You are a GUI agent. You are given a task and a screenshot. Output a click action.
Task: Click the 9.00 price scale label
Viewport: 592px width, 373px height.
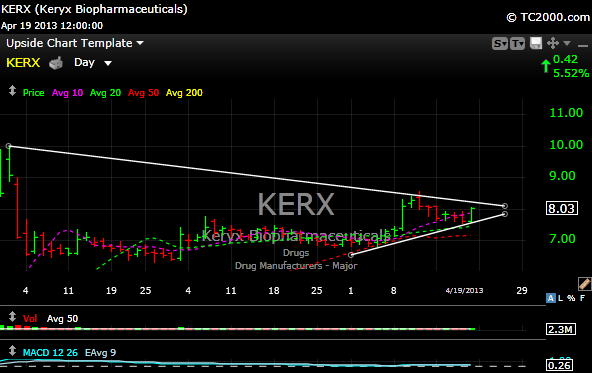tap(562, 176)
